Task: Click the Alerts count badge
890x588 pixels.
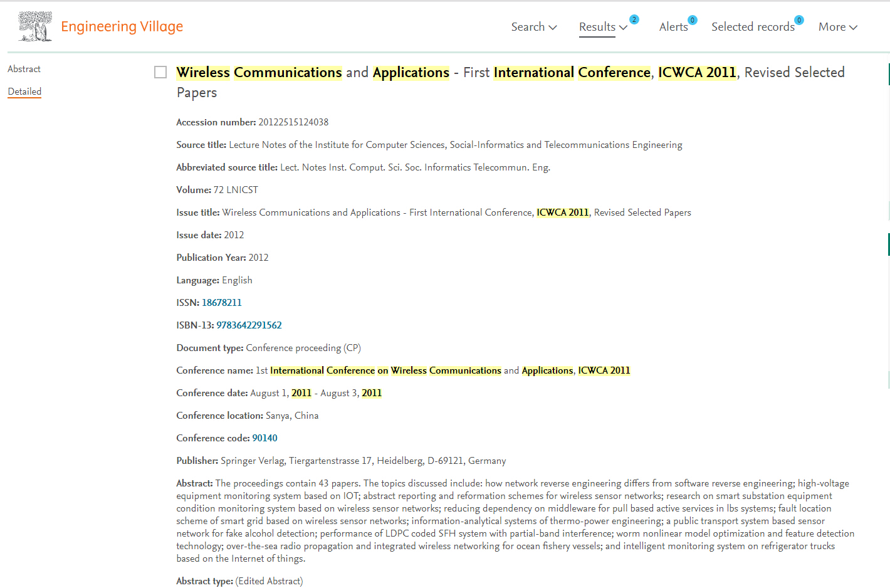Action: pos(693,20)
